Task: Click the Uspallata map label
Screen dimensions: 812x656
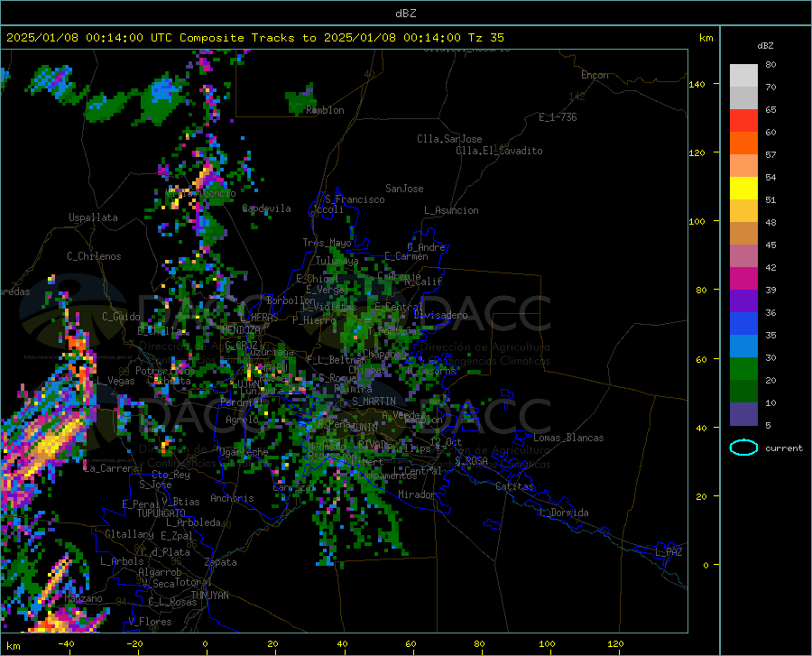Action: click(x=93, y=217)
